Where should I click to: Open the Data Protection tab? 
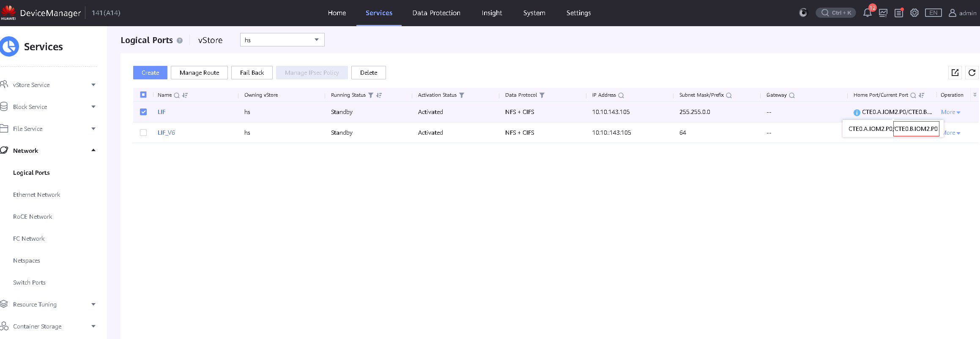tap(436, 13)
